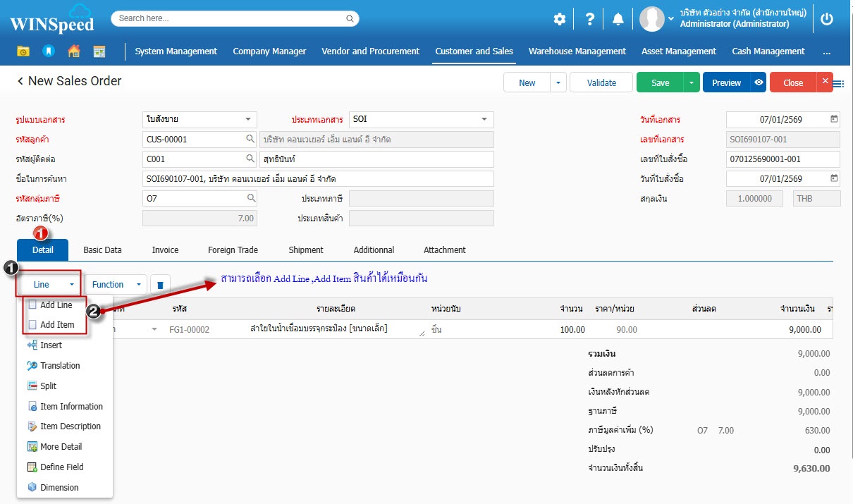Select Add Item in the Line menu
This screenshot has width=853, height=504.
pos(56,325)
